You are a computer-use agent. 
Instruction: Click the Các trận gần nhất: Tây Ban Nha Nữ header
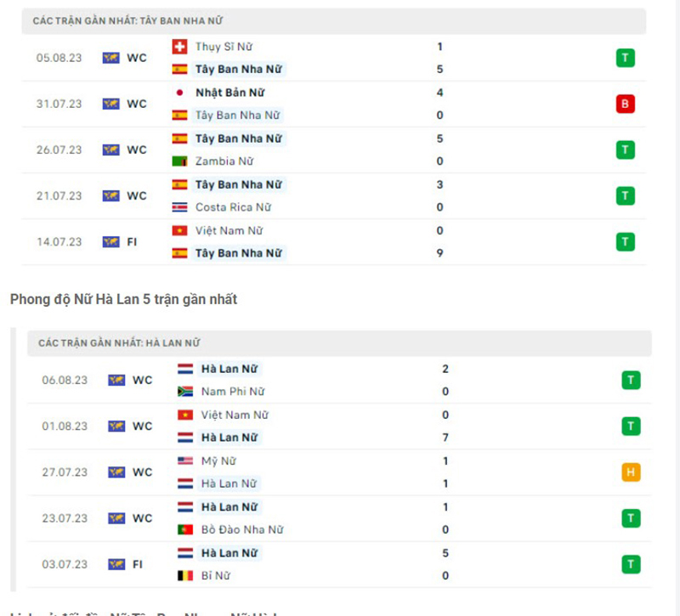[128, 20]
